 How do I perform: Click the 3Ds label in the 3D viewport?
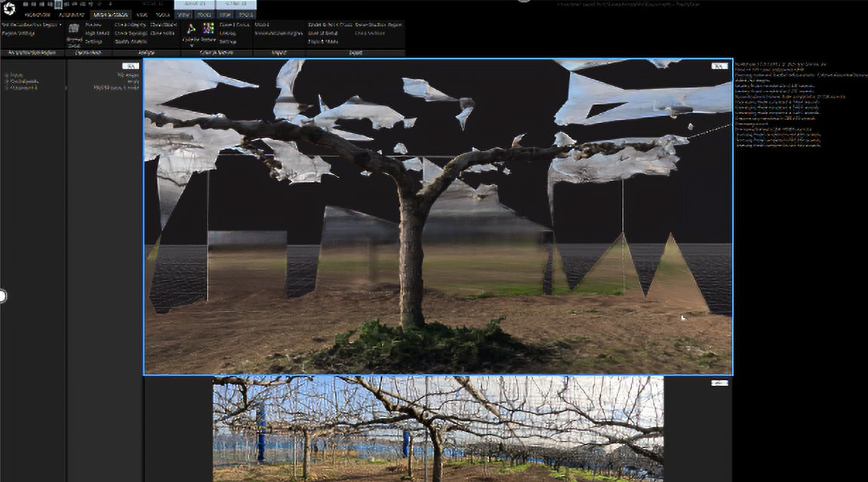pos(719,66)
